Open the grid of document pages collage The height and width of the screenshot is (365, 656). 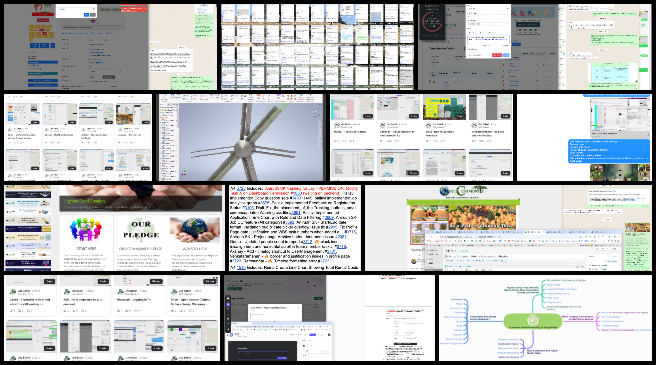tap(317, 47)
